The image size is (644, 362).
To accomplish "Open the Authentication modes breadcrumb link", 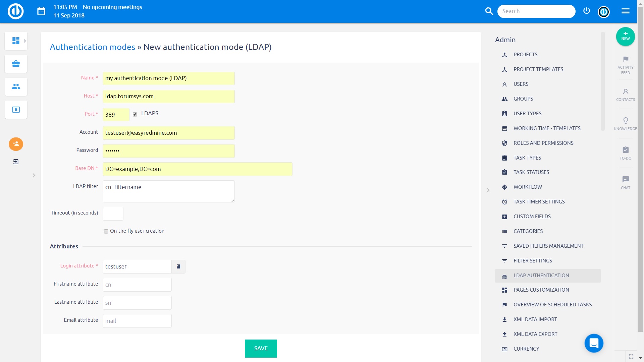I will click(92, 47).
